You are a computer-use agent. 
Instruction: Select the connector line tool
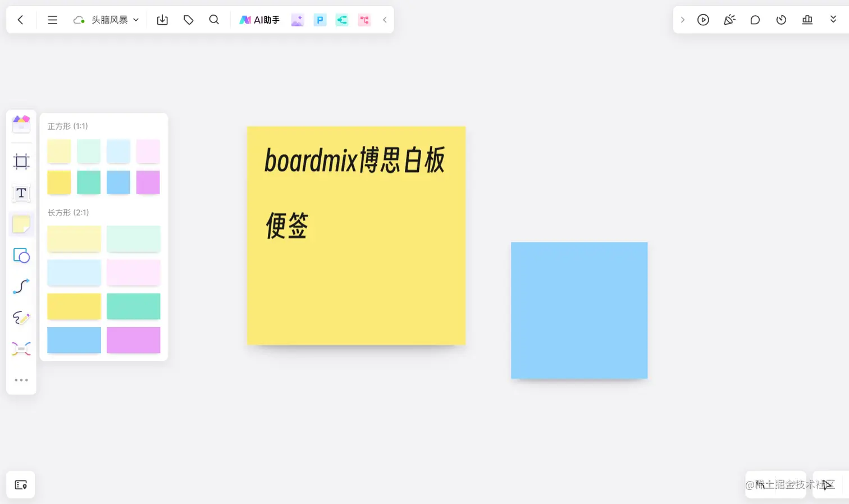point(21,287)
